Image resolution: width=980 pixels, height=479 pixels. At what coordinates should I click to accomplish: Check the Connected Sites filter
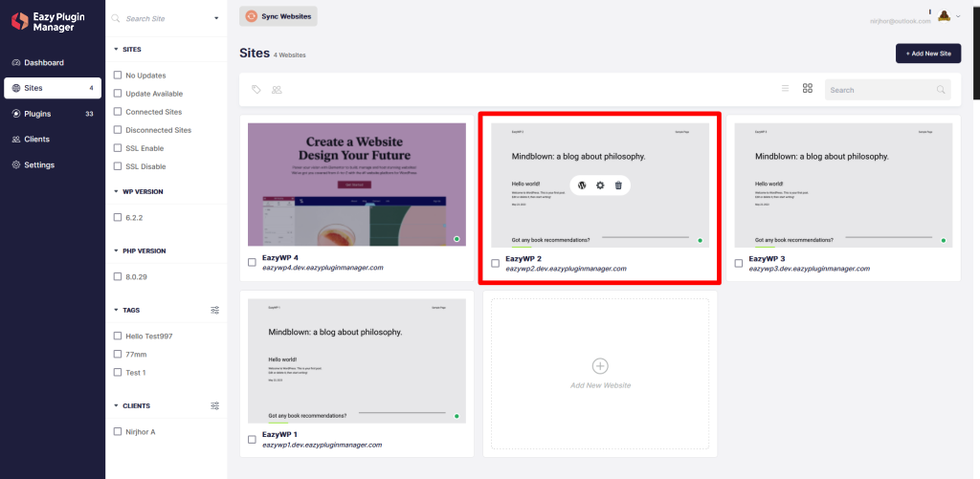tap(118, 112)
